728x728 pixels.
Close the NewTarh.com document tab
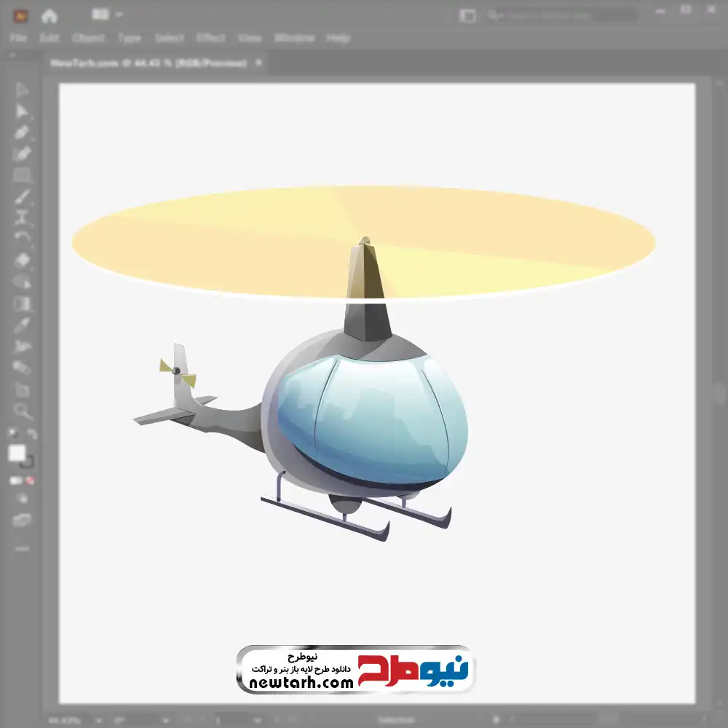[x=259, y=62]
